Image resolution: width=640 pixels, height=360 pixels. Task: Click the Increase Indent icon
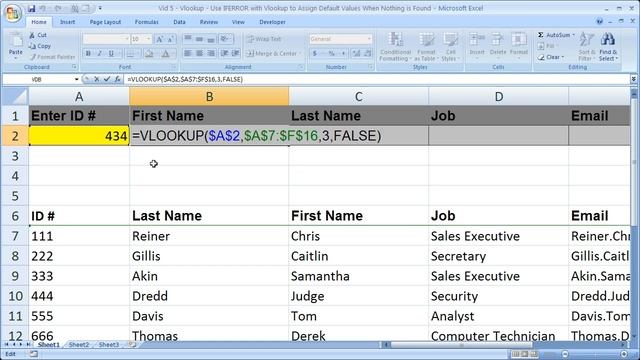pos(236,53)
